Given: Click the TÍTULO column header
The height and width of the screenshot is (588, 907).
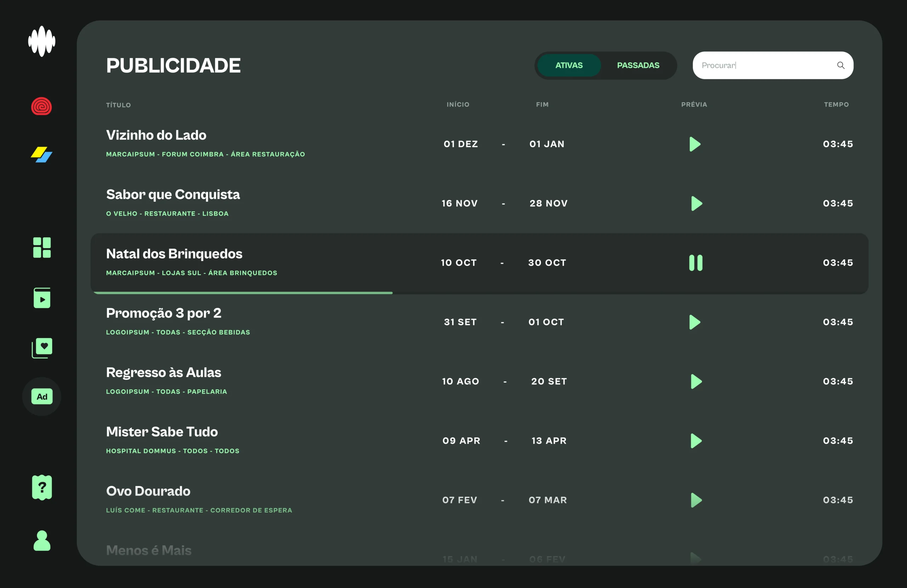Looking at the screenshot, I should click(x=119, y=105).
